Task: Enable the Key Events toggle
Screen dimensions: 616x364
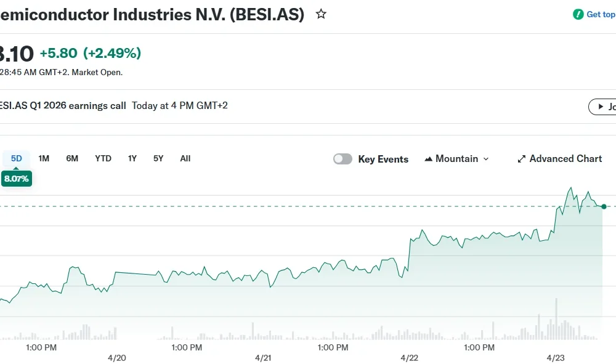Action: (342, 159)
